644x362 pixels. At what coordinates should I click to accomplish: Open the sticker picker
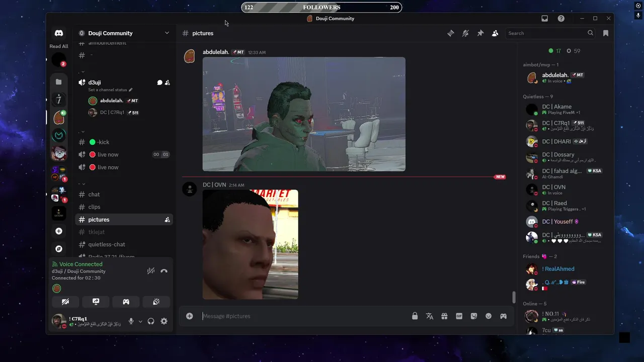[x=474, y=316]
